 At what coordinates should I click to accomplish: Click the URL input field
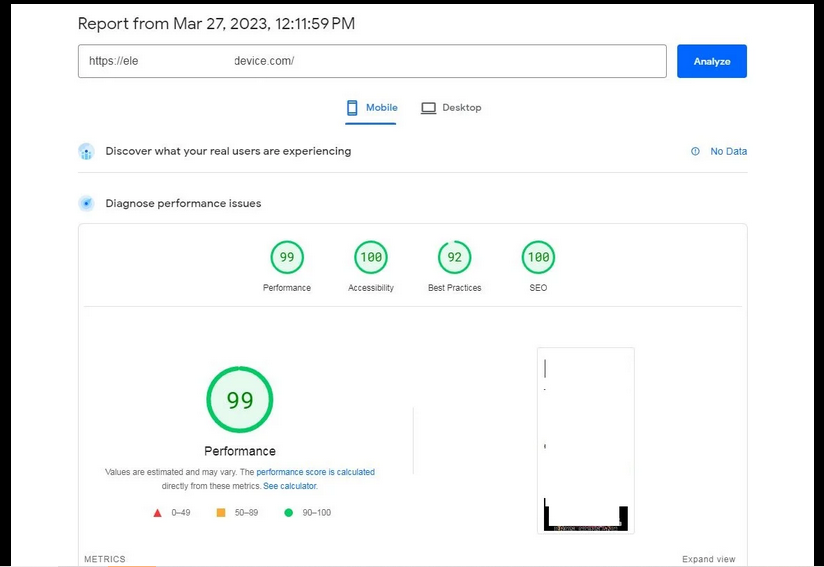click(372, 61)
